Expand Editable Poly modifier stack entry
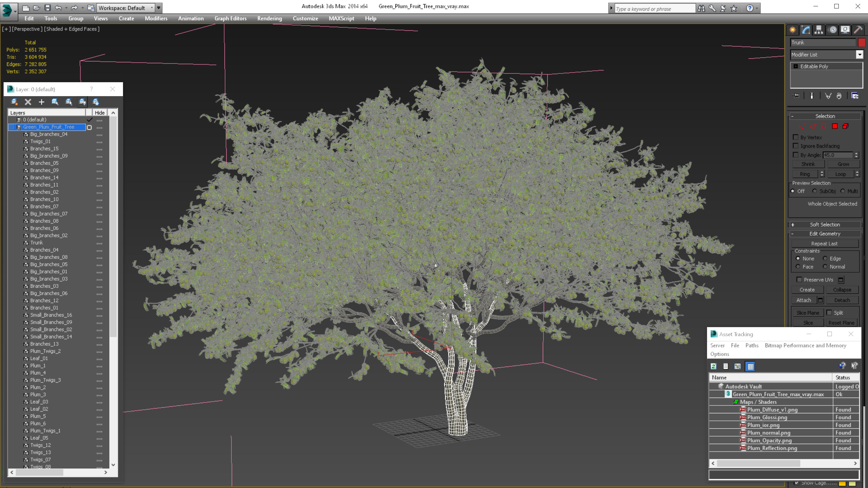This screenshot has height=488, width=868. pos(796,66)
